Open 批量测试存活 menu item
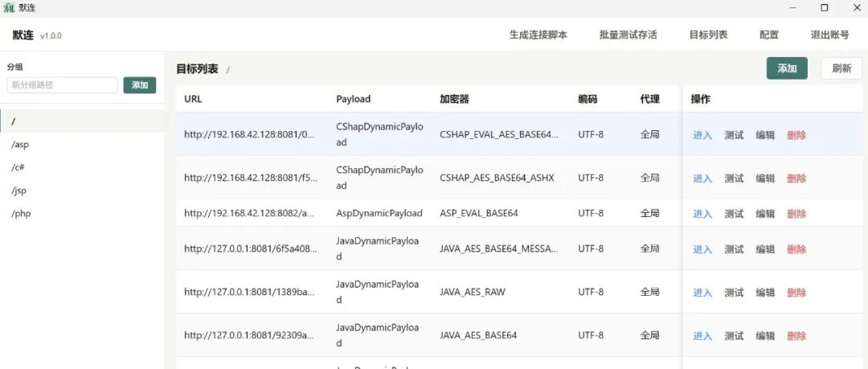The image size is (868, 369). click(628, 35)
